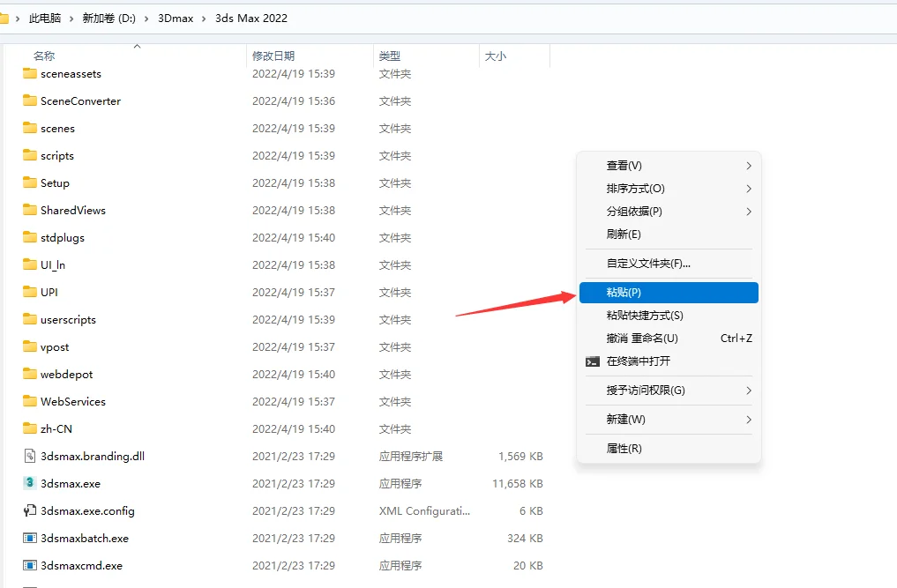Sort by 修改日期 column header
The image size is (897, 588).
[x=273, y=56]
